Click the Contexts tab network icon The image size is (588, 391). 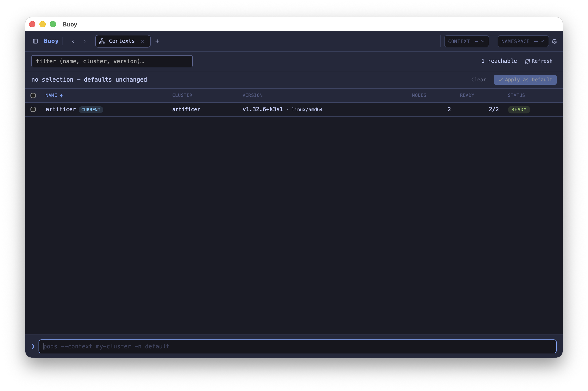pos(102,41)
